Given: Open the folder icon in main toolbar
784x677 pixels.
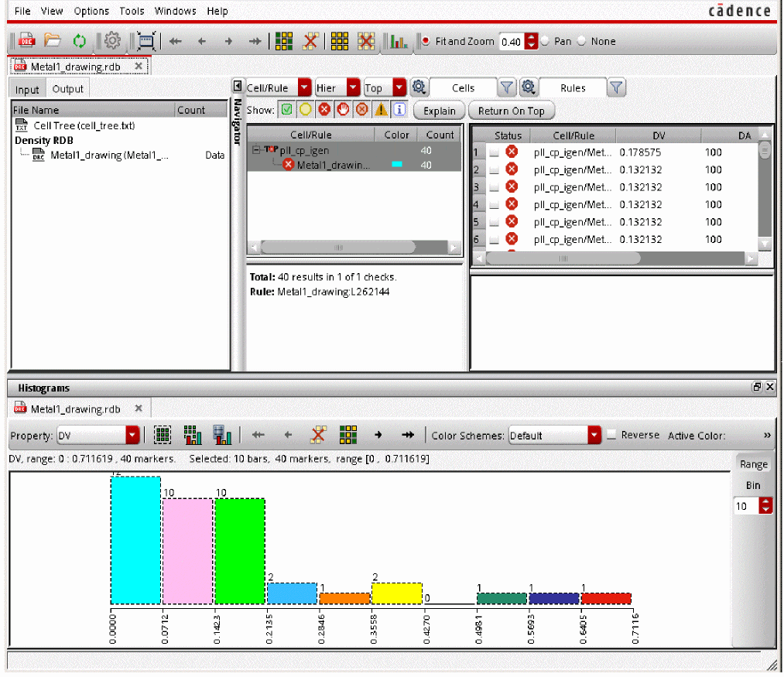Looking at the screenshot, I should click(53, 41).
